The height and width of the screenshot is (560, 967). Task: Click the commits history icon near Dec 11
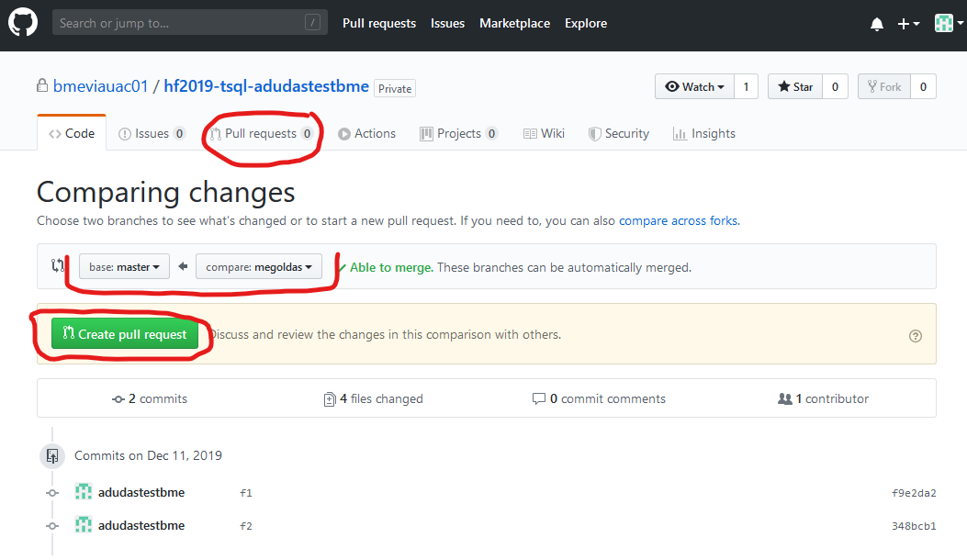(52, 455)
